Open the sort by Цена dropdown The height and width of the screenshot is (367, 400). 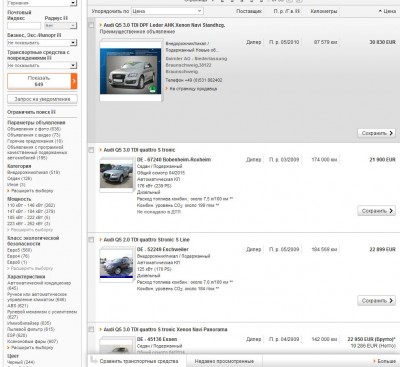click(167, 11)
